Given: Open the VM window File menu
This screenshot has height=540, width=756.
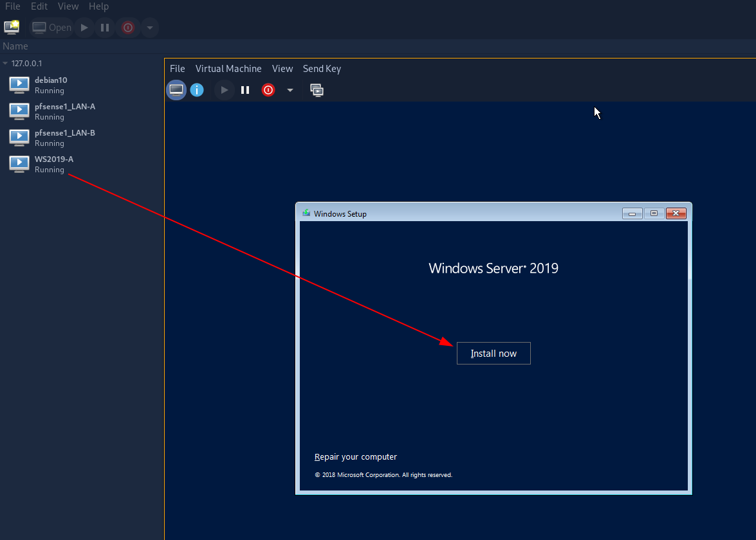Looking at the screenshot, I should point(178,69).
